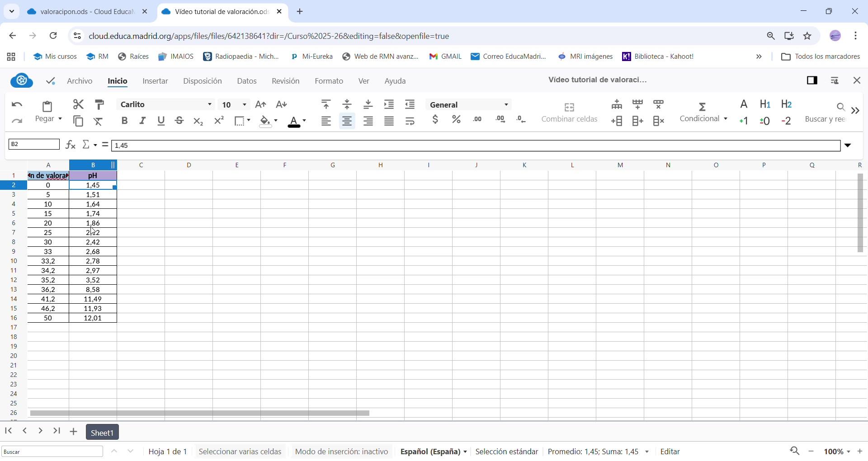Switch to the Datos tab
Screen dimensions: 868x461
pos(247,82)
